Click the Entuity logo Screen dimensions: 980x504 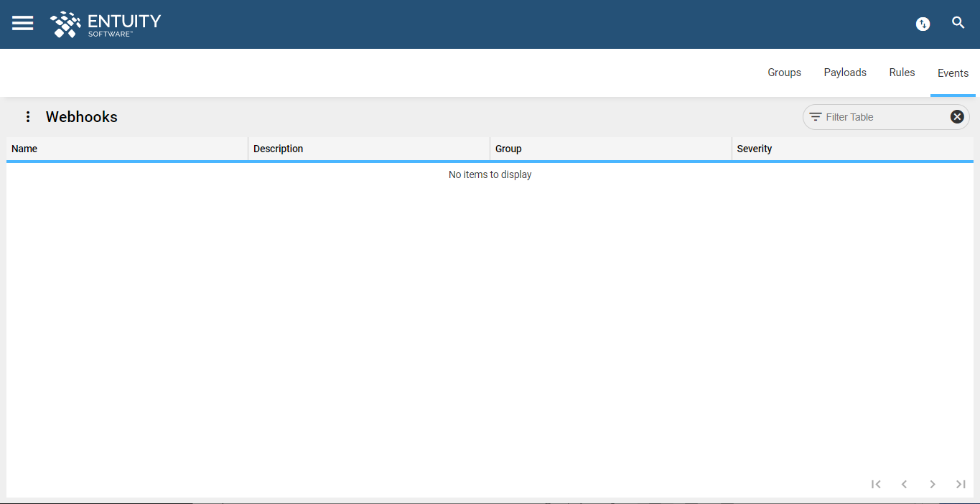click(104, 24)
